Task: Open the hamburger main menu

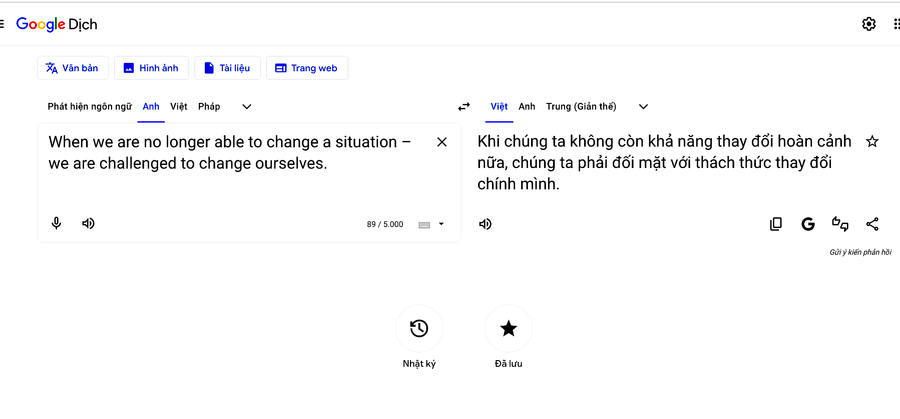Action: click(2, 24)
